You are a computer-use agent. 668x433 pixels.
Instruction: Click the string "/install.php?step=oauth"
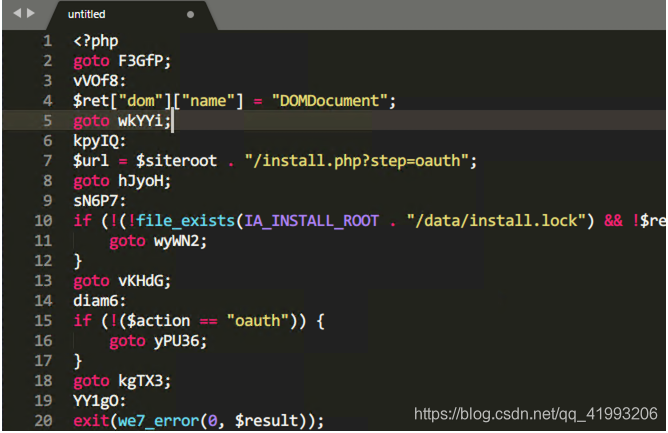tap(357, 161)
